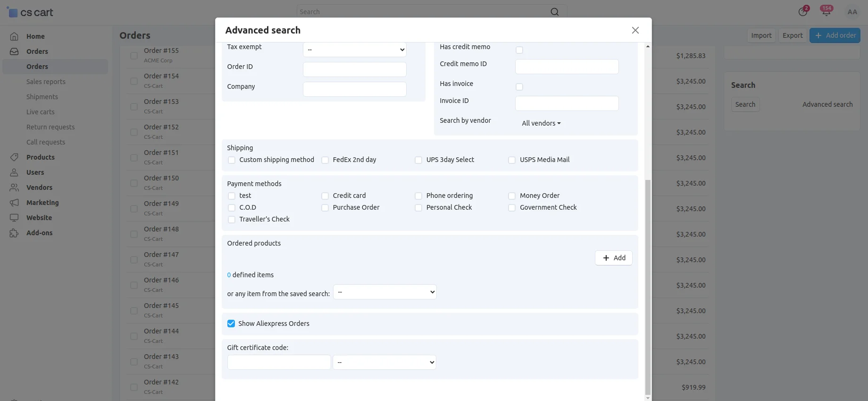Close the Advanced search dialog
The image size is (868, 401).
[635, 30]
